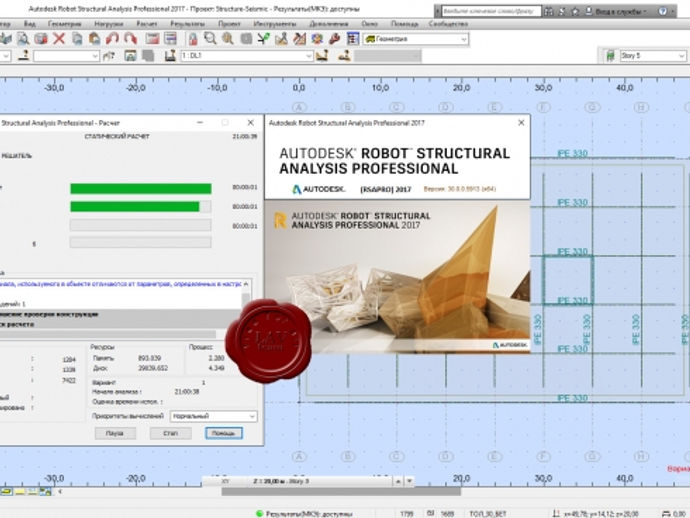
Task: Open the Дополнения menu
Action: (329, 24)
